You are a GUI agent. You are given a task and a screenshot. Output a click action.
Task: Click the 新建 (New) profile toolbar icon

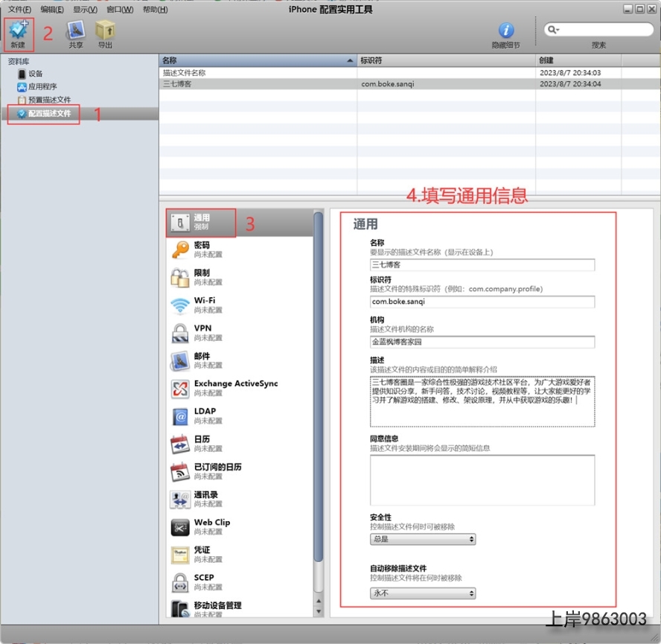pos(18,30)
